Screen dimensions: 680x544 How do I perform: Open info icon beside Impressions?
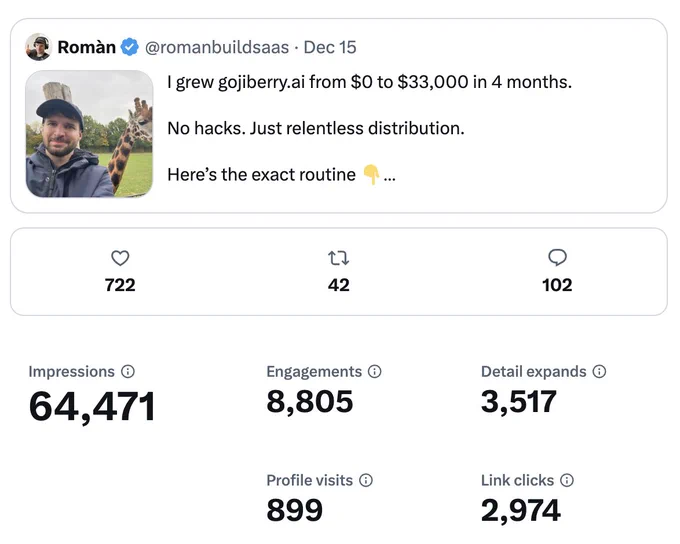[x=128, y=371]
